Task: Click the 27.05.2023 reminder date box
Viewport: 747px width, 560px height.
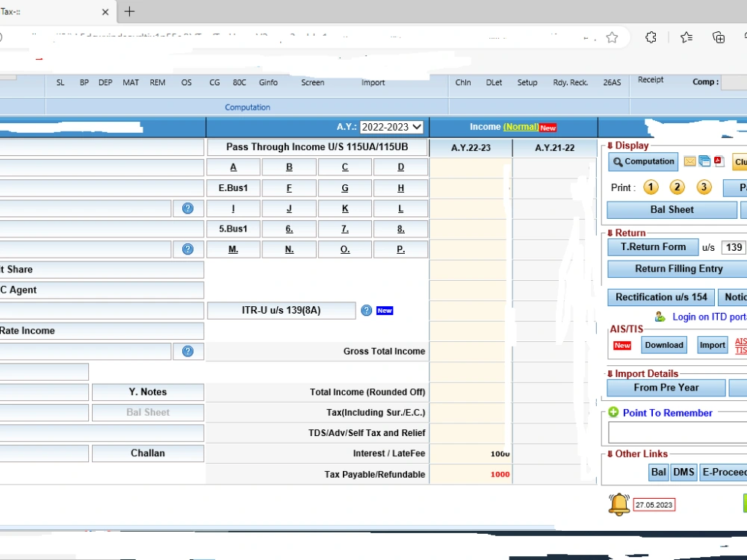Action: (654, 505)
